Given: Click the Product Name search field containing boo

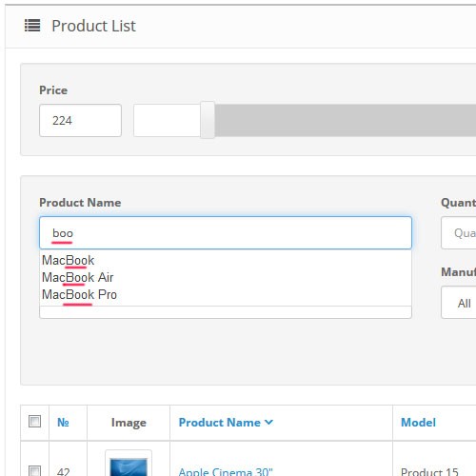Looking at the screenshot, I should point(226,233).
